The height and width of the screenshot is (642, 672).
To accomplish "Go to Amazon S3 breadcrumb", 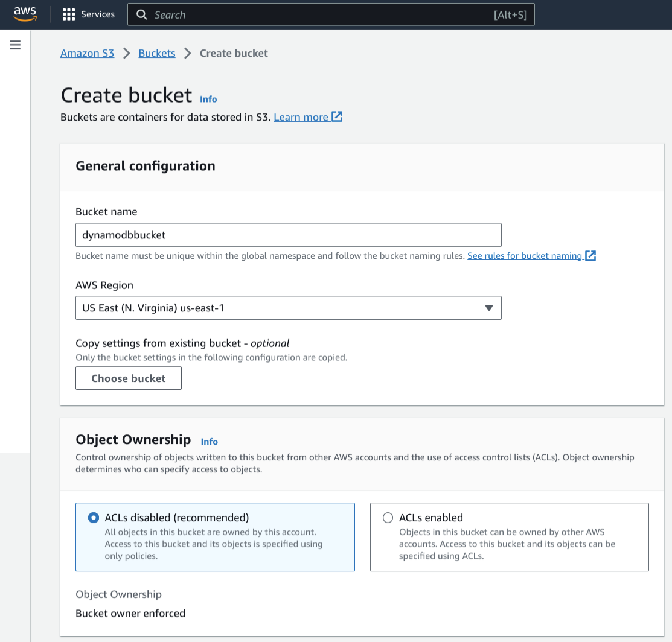I will (87, 53).
